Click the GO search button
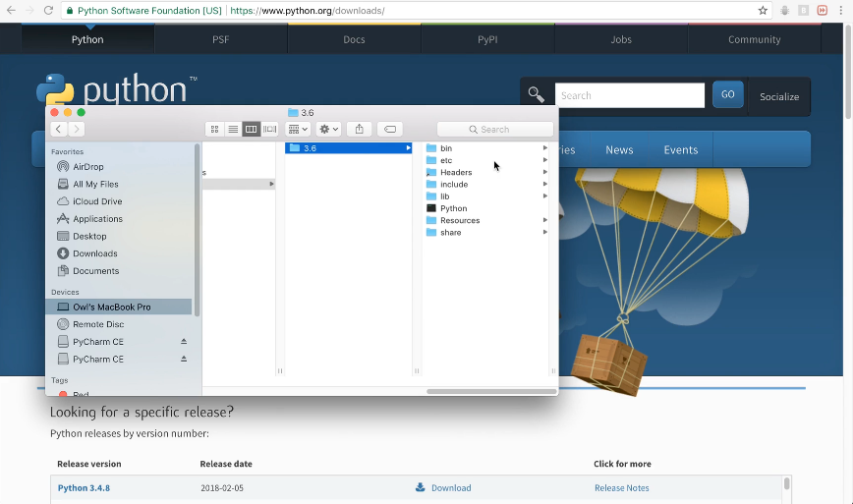853x504 pixels. 728,94
